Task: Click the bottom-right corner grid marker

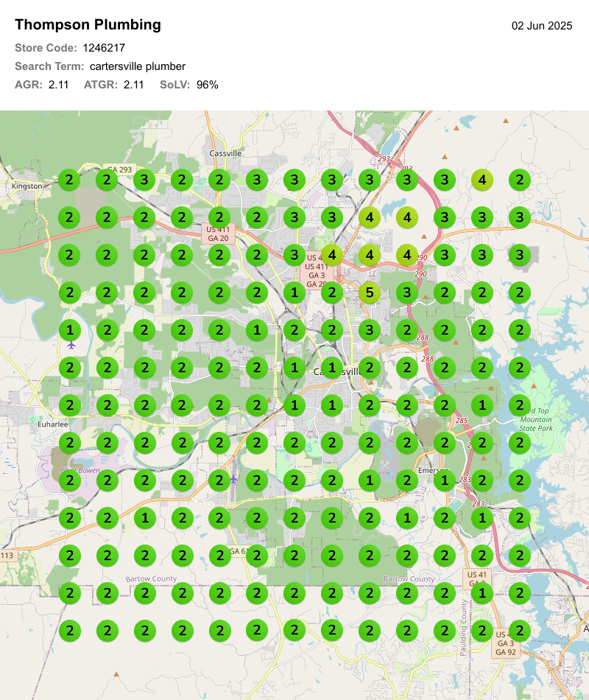Action: [x=520, y=631]
